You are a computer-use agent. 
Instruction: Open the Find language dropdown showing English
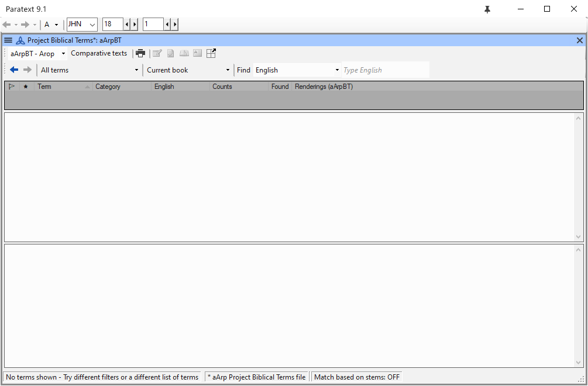pyautogui.click(x=297, y=70)
